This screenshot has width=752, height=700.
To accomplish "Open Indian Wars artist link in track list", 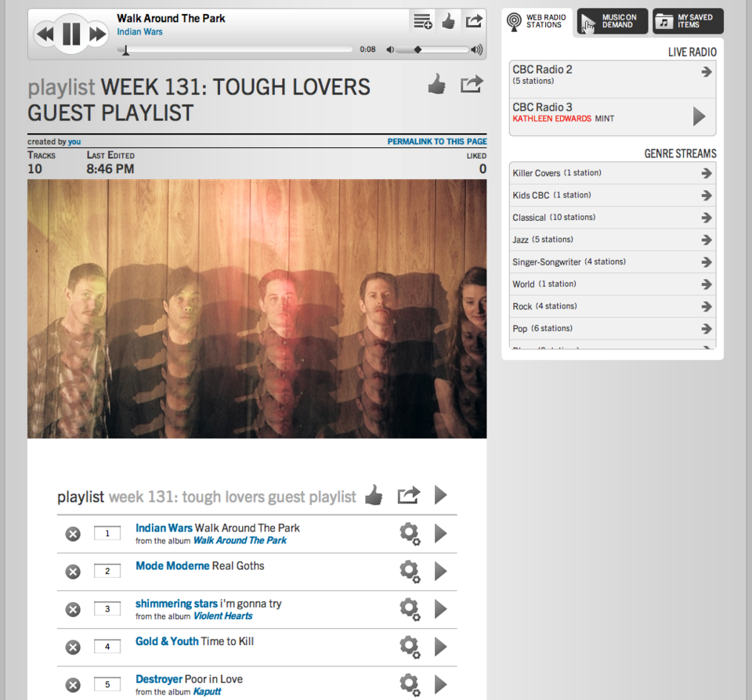I will tap(164, 528).
